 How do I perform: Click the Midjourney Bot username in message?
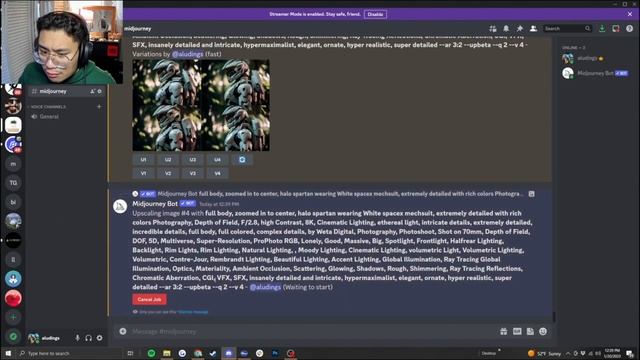(155, 204)
